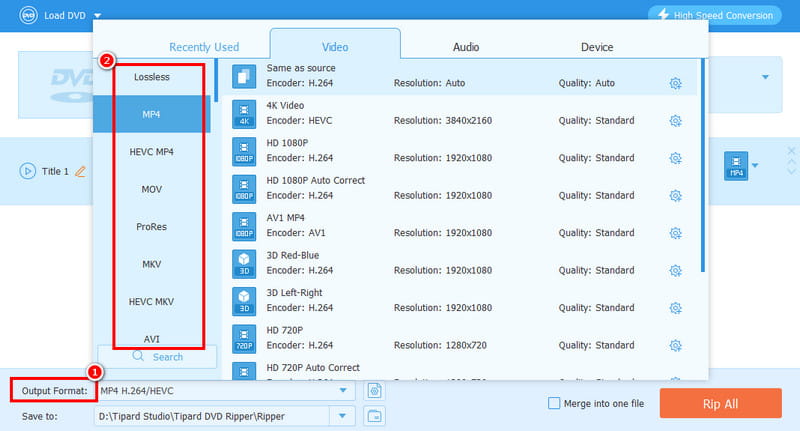Click 'Resolution: 3840x2160' text
Screen dimensions: 800x431
tap(443, 120)
